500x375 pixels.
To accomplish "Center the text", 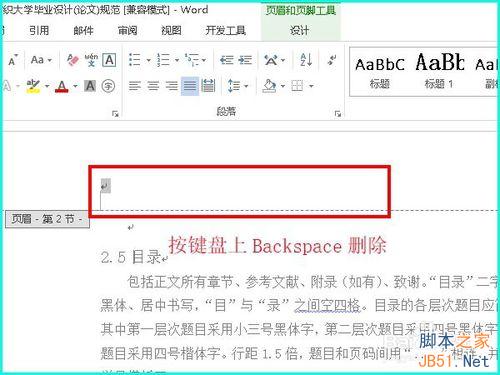I will [x=153, y=86].
